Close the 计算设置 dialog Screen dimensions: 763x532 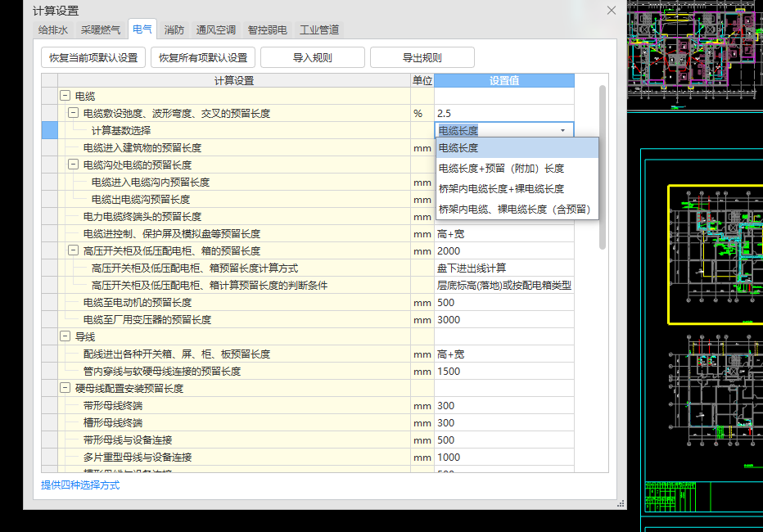(612, 10)
